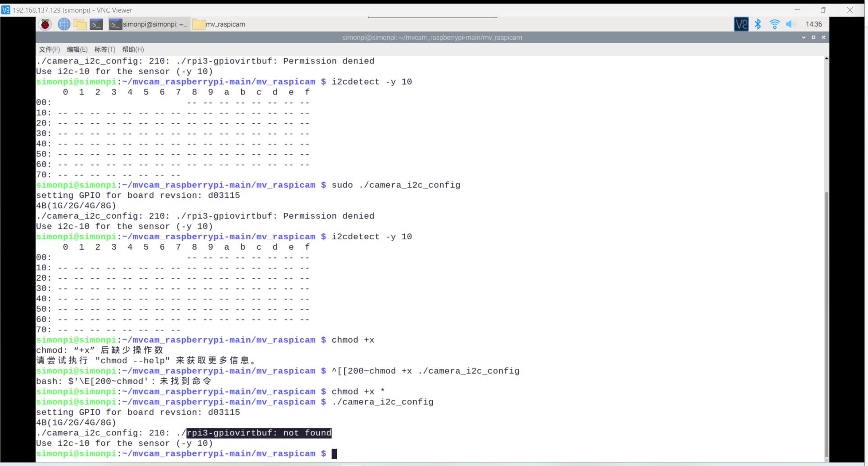Screen dimensions: 868x466
Task: Click the VNC server tray icon
Action: (x=741, y=24)
